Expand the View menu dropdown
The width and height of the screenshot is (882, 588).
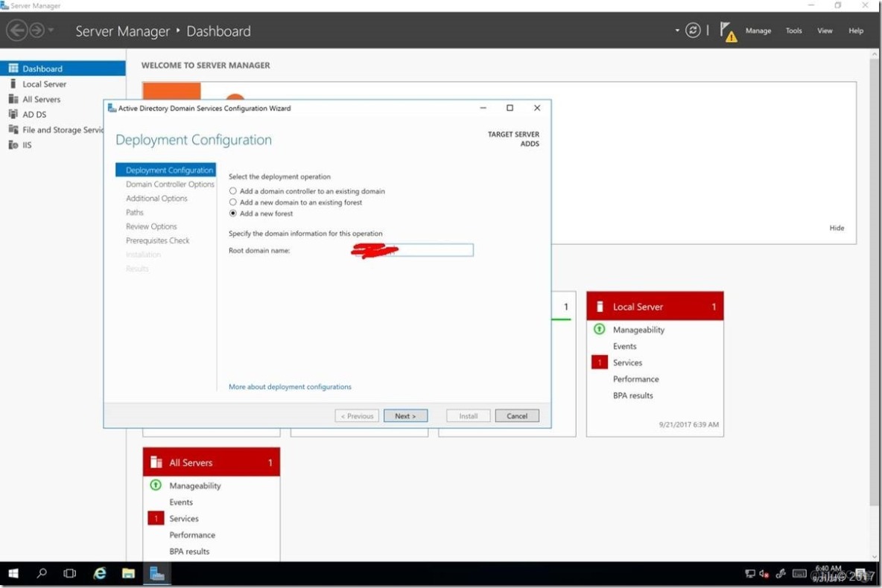pyautogui.click(x=824, y=31)
